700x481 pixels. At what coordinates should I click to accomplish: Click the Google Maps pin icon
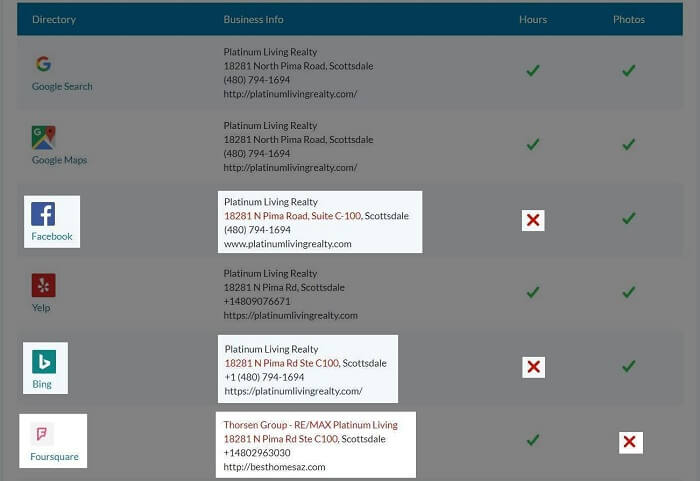43,137
